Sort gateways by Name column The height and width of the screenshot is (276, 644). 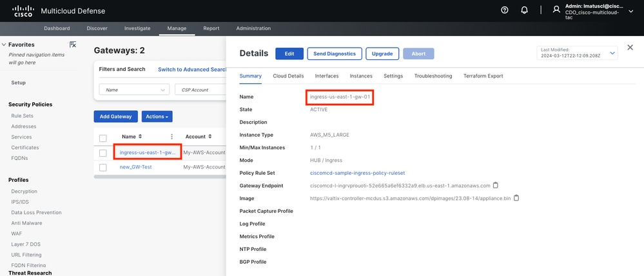pyautogui.click(x=140, y=137)
